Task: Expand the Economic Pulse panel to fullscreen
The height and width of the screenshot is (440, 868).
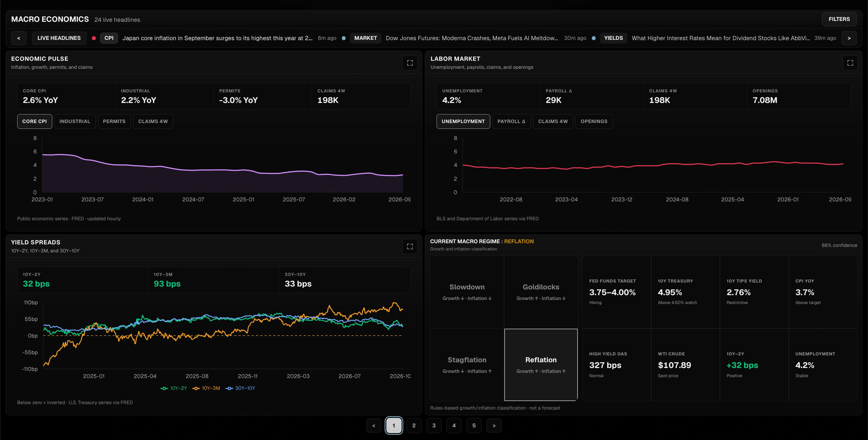Action: click(x=410, y=63)
